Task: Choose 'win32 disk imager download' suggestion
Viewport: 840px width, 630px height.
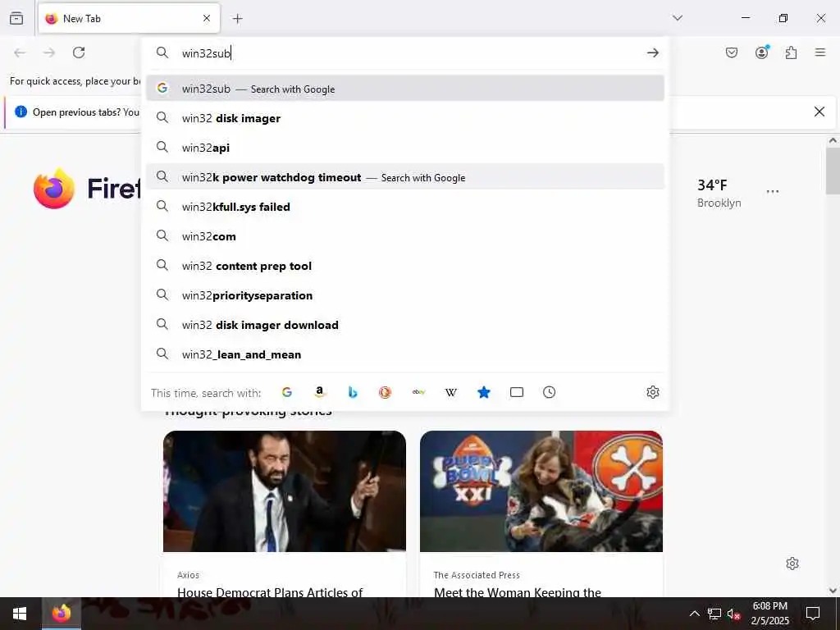Action: click(x=405, y=324)
